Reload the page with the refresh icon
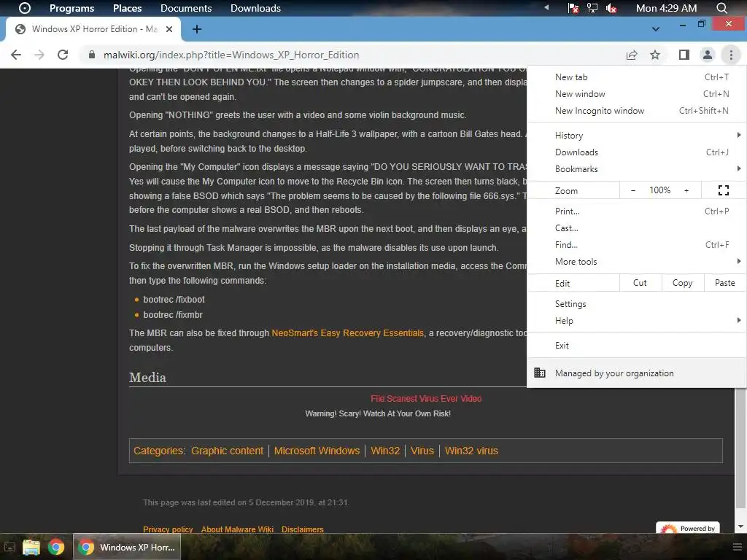 click(x=63, y=55)
